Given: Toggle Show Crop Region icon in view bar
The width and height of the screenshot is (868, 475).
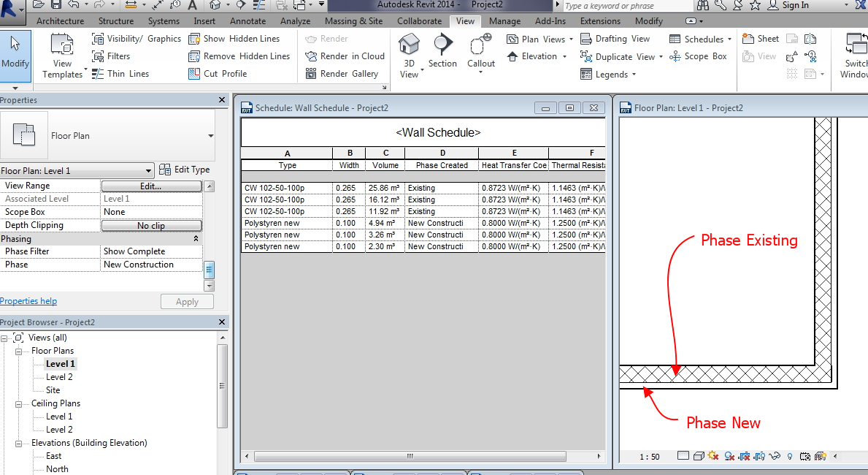Looking at the screenshot, I should (759, 456).
